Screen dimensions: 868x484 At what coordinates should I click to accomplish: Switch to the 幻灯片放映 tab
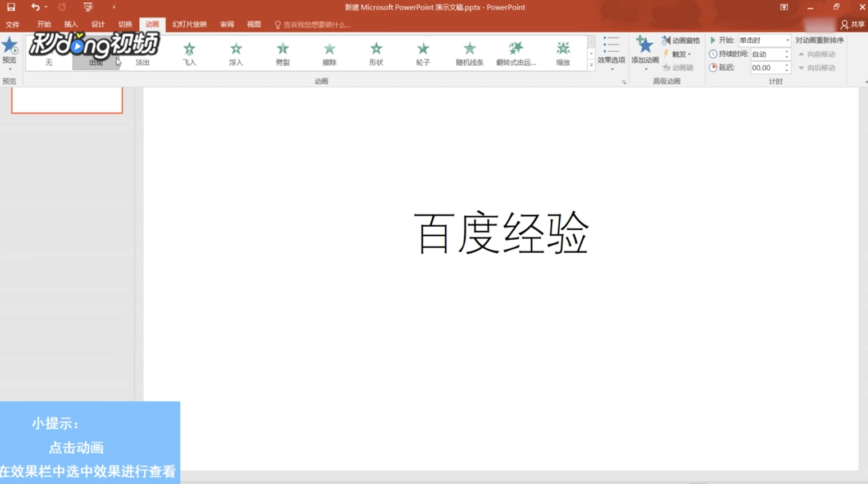click(190, 25)
